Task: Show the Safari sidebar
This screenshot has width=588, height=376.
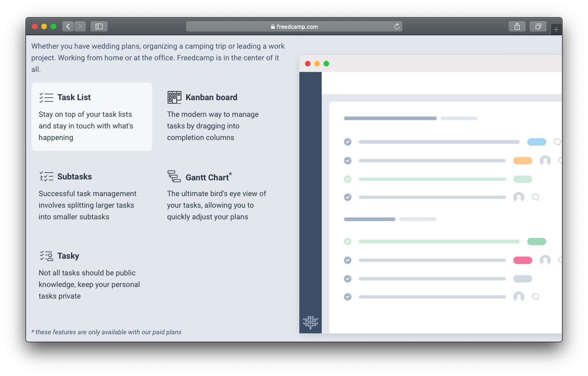Action: pos(99,26)
